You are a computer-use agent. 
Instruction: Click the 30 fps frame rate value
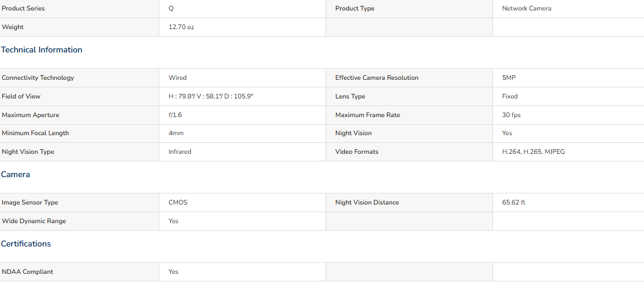coord(512,115)
